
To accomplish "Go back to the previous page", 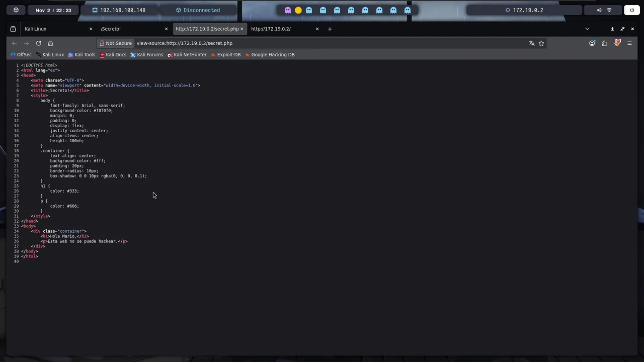I will [x=14, y=43].
